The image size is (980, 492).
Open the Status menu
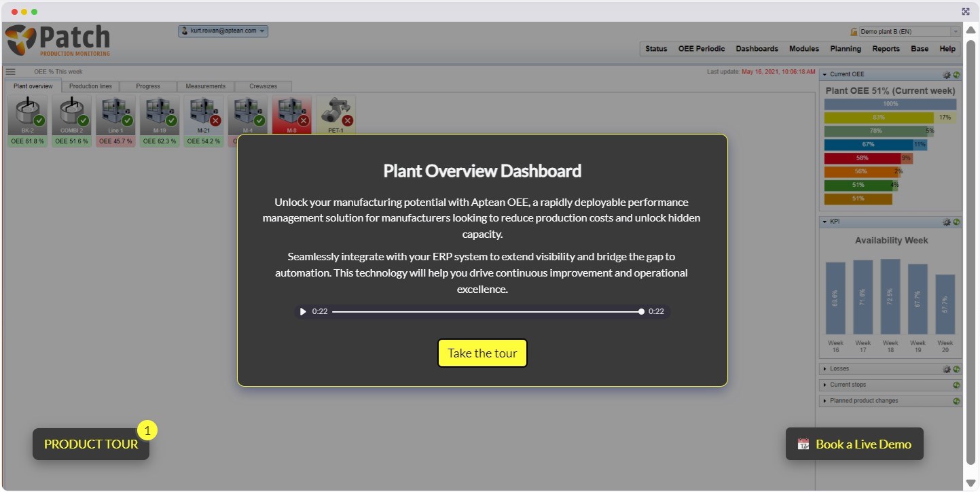656,49
